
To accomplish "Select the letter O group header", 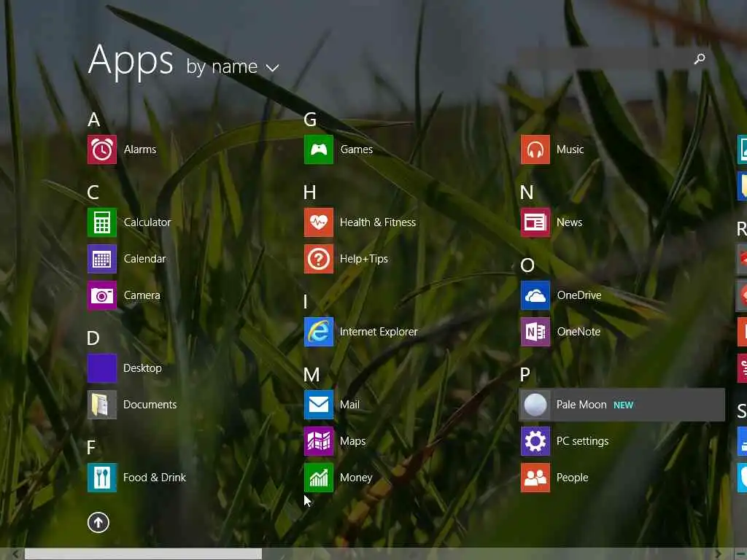I will tap(527, 265).
